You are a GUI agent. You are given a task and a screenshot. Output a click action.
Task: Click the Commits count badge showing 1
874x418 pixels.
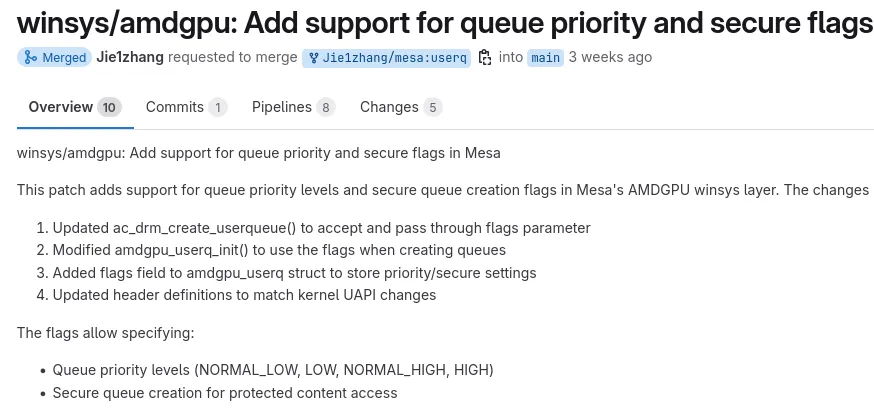[217, 108]
